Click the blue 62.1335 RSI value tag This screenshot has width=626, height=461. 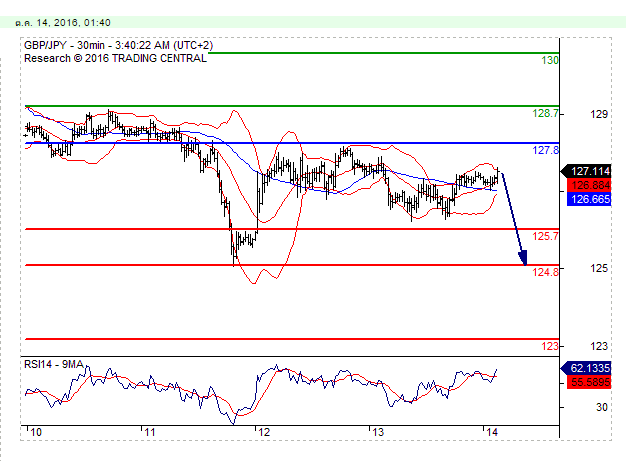[586, 368]
